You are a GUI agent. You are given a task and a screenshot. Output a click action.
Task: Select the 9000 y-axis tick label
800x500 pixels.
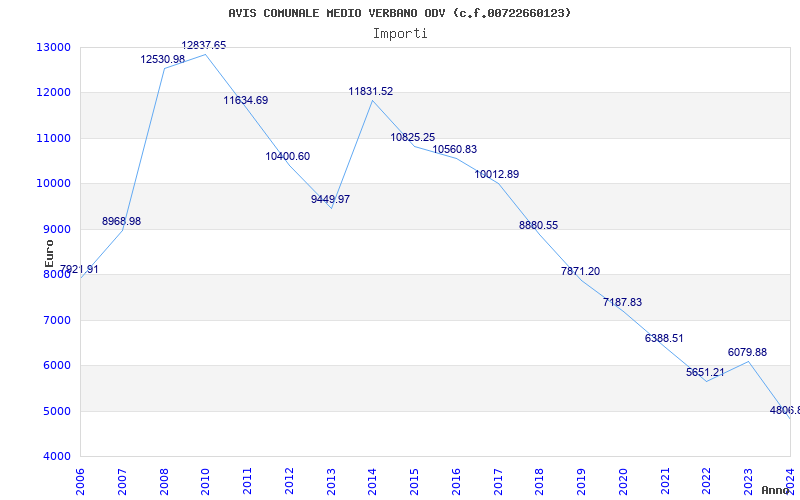coord(57,230)
